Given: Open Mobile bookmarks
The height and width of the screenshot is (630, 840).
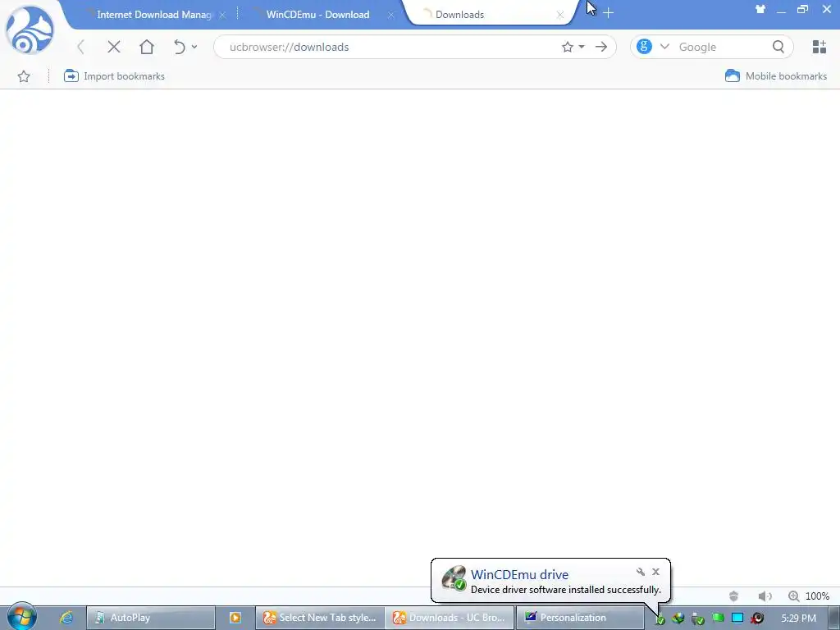Looking at the screenshot, I should tap(776, 76).
